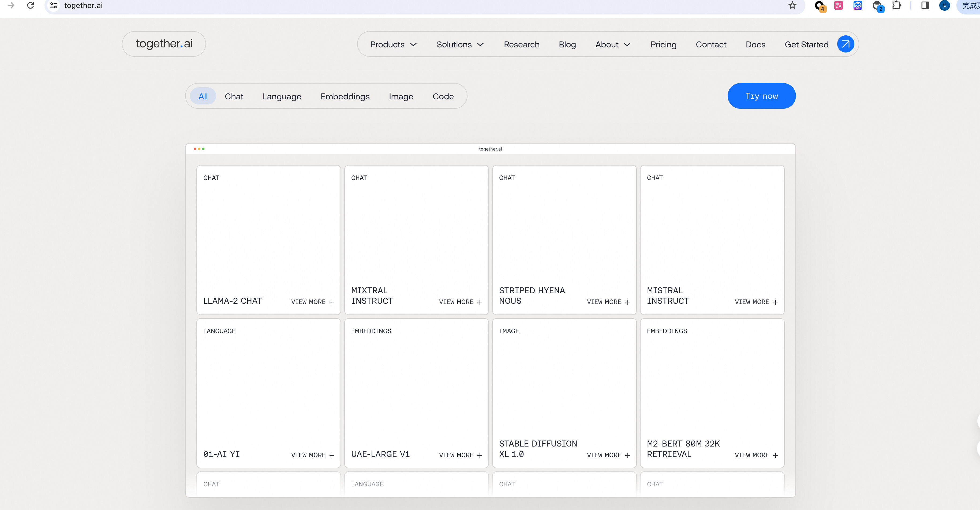Bookmark this page with the star icon
The height and width of the screenshot is (510, 980).
point(792,5)
